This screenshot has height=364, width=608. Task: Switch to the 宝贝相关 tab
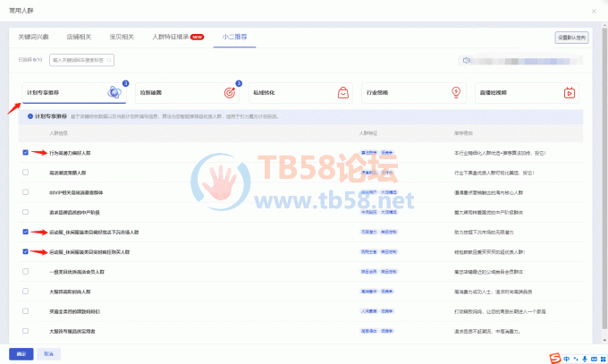122,37
